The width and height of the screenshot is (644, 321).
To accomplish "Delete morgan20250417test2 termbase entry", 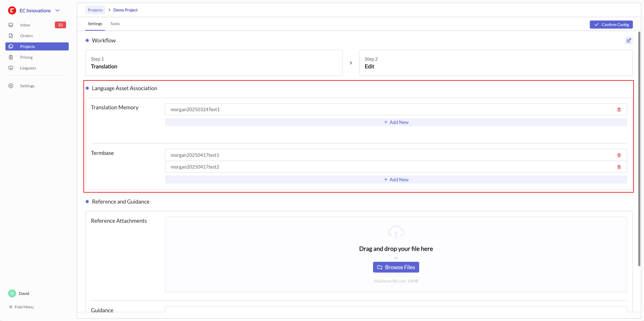I will point(619,167).
